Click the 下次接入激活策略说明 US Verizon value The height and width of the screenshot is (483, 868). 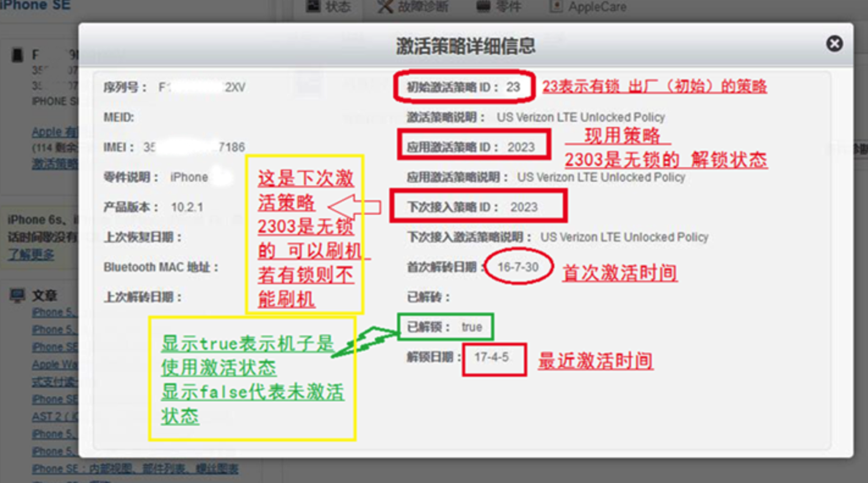[624, 237]
